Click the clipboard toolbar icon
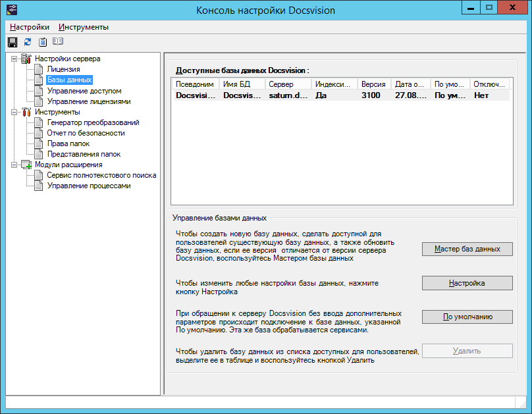Image resolution: width=532 pixels, height=414 pixels. [x=42, y=42]
